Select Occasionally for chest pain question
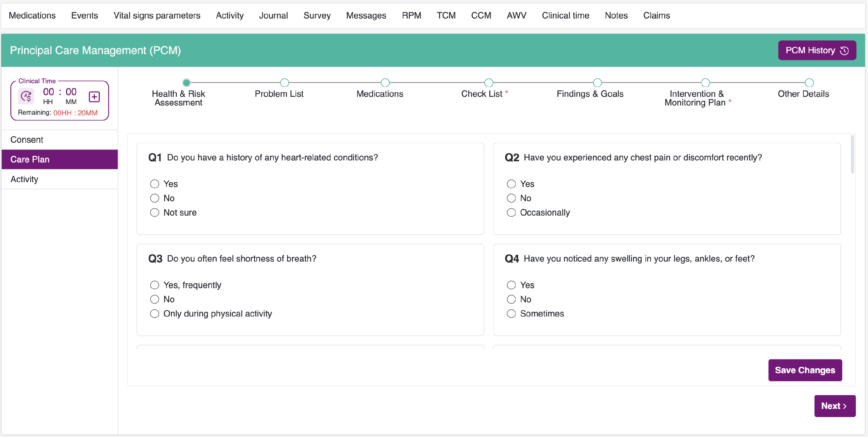The width and height of the screenshot is (868, 437). click(511, 212)
